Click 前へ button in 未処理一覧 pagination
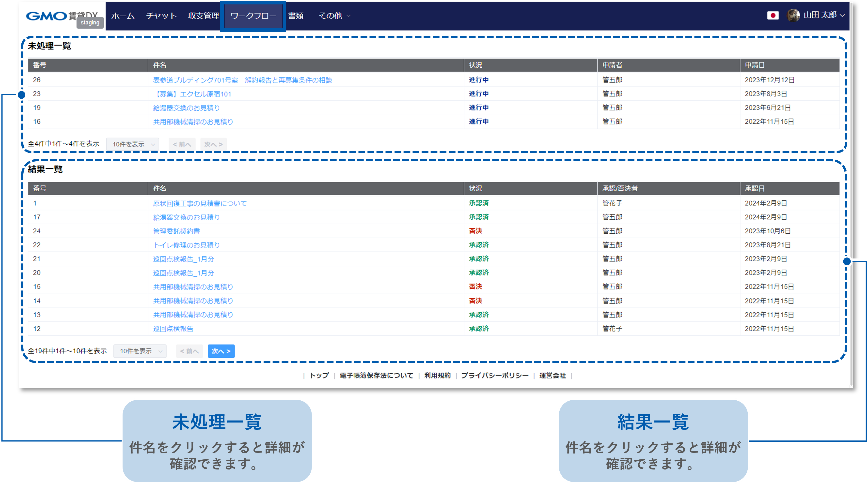This screenshot has width=868, height=484. pyautogui.click(x=182, y=144)
